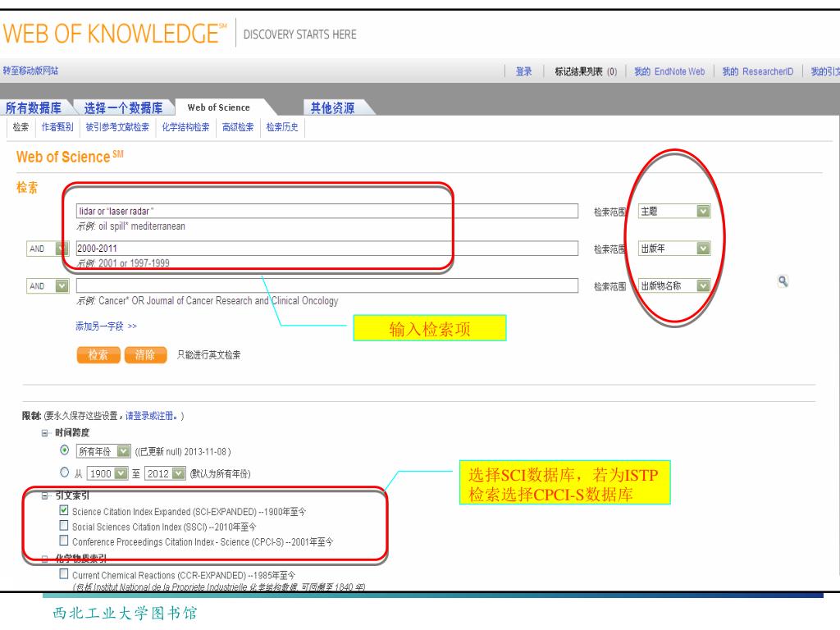Screen dimensions: 840x630
Task: Check the Science Citation Index Expanded (SCI-EXPANDED) box
Action: tap(64, 510)
